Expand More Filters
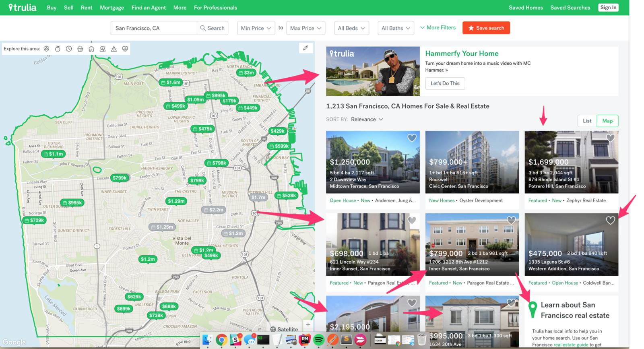644x349 pixels. tap(438, 28)
